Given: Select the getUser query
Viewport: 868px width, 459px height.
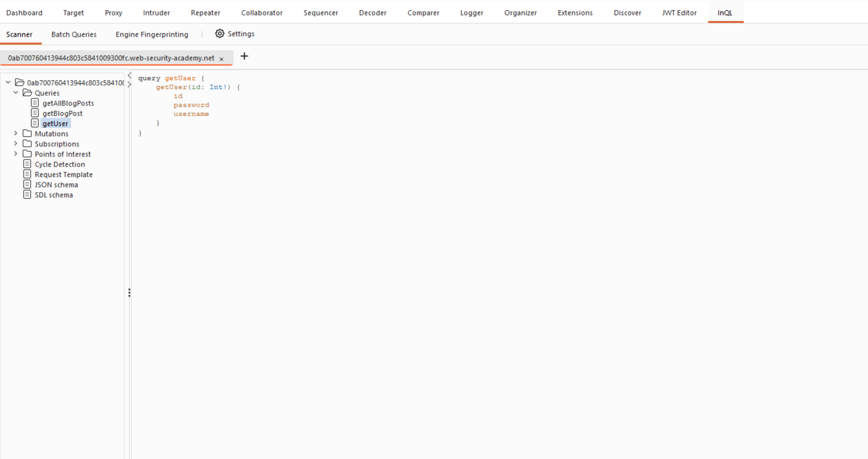Looking at the screenshot, I should [x=55, y=124].
